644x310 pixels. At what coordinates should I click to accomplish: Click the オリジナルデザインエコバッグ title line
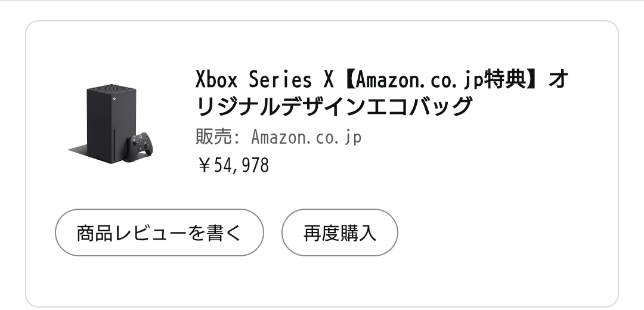(334, 107)
